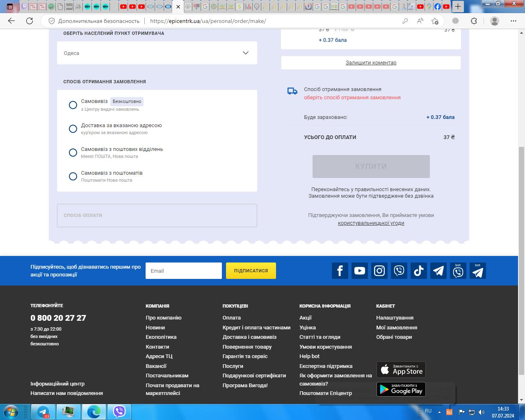Image resolution: width=525 pixels, height=420 pixels.
Task: Click the Instagram icon in footer
Action: [x=379, y=271]
